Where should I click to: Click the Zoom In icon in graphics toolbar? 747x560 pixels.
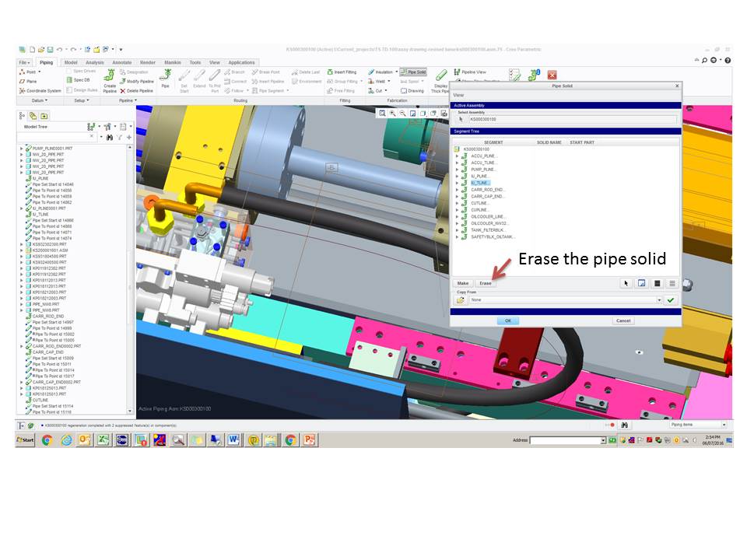point(392,114)
